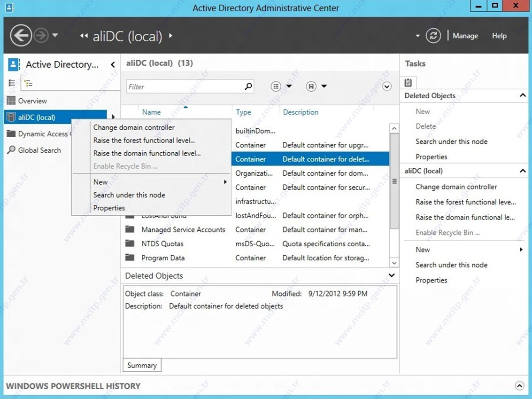This screenshot has width=532, height=399.
Task: Click the list view options round icon
Action: click(x=276, y=86)
